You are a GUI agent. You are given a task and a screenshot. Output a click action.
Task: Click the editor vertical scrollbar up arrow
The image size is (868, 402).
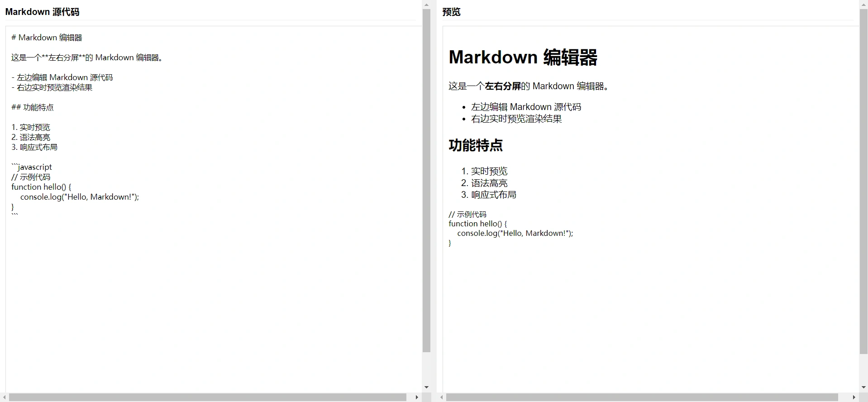(x=426, y=5)
